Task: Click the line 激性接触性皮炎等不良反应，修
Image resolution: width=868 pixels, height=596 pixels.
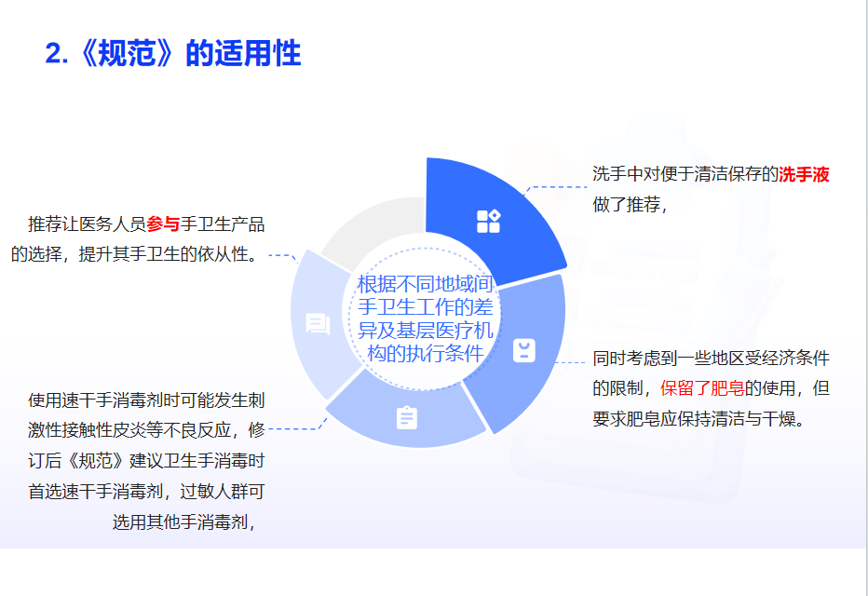Action: coord(146,430)
